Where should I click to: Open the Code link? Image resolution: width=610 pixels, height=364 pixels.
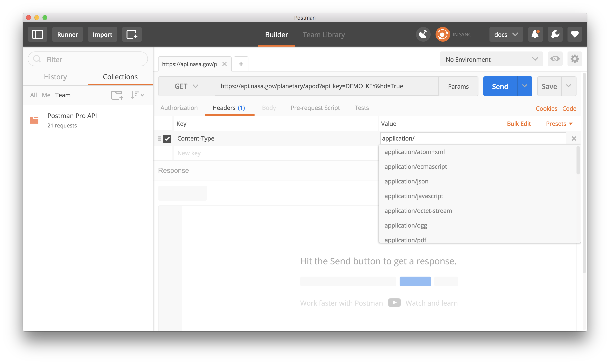(569, 108)
